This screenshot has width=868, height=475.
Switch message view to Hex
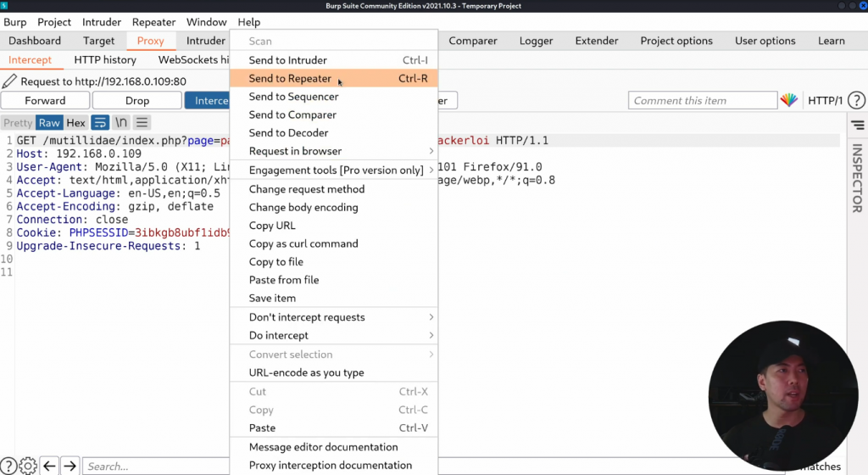point(76,123)
